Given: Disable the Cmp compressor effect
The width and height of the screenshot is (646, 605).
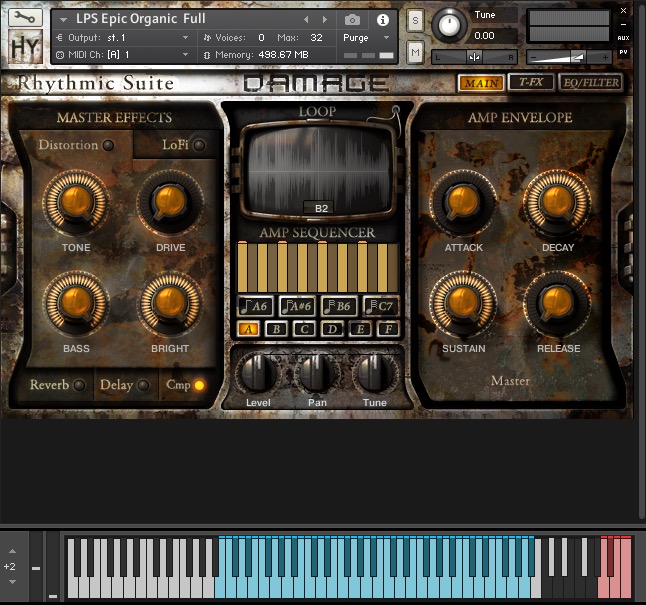Looking at the screenshot, I should coord(199,385).
